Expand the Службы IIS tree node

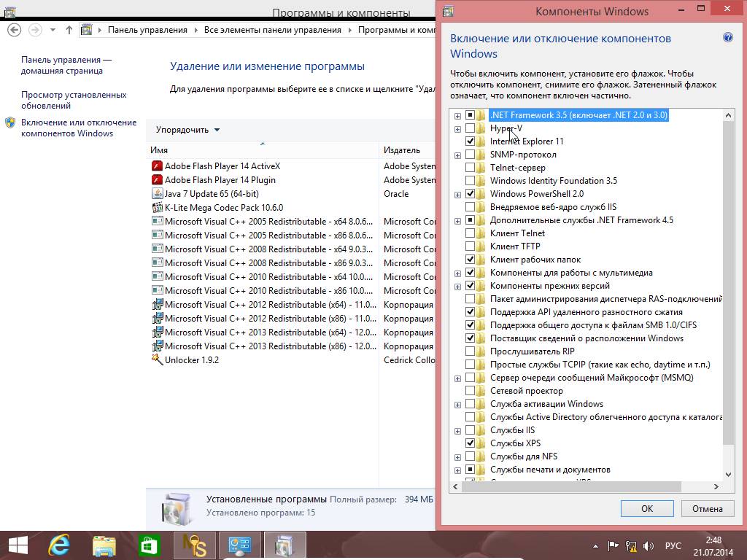457,430
